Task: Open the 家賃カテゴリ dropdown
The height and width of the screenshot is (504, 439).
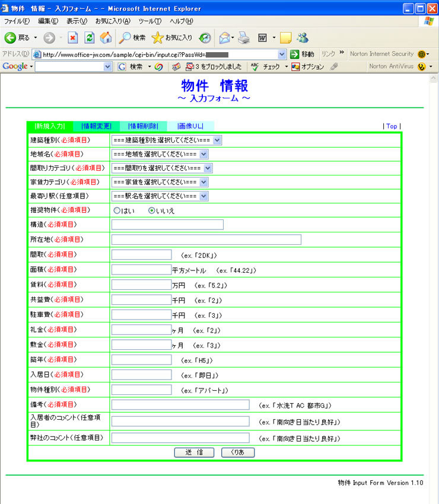Action: (160, 182)
